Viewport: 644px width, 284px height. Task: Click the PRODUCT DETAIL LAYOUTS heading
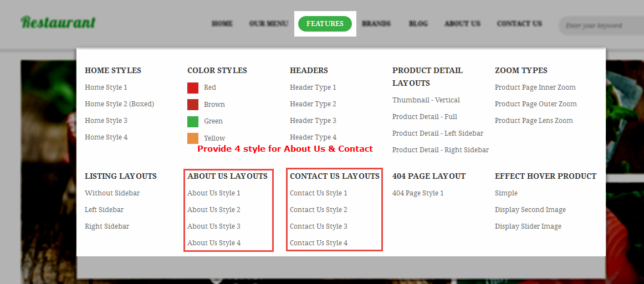click(427, 77)
